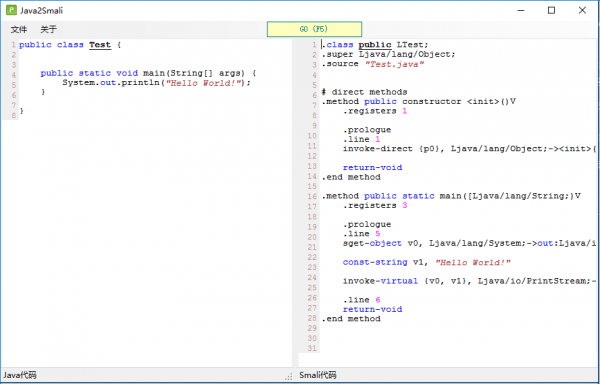Screen dimensions: 600x384
Task: Click the Java2Smali app icon in title bar
Action: pyautogui.click(x=11, y=10)
